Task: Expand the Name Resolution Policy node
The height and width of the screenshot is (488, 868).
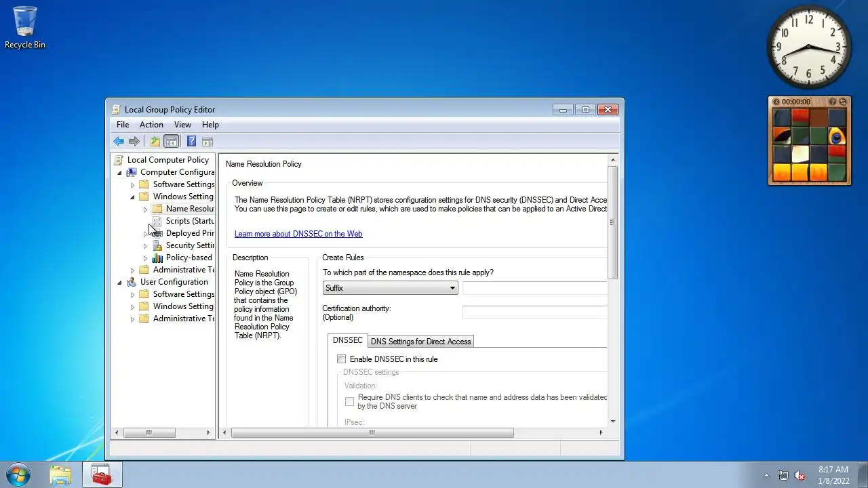Action: coord(145,209)
